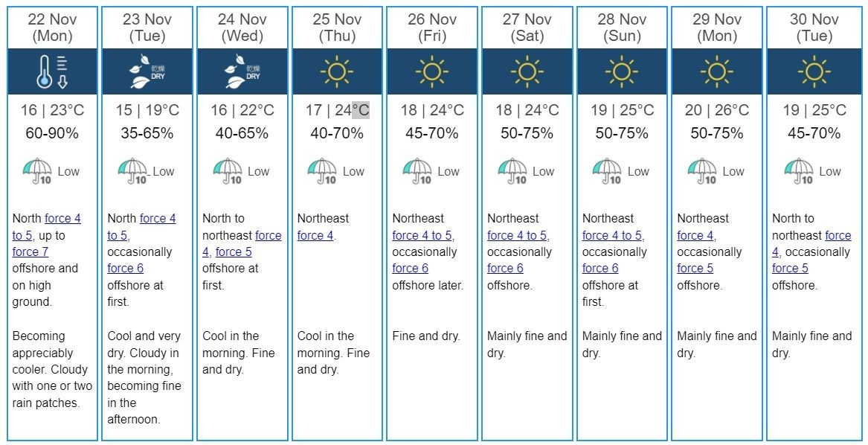Screen dimensions: 868x445
Task: Click the sunny icon for 30 Nov
Action: tap(814, 71)
